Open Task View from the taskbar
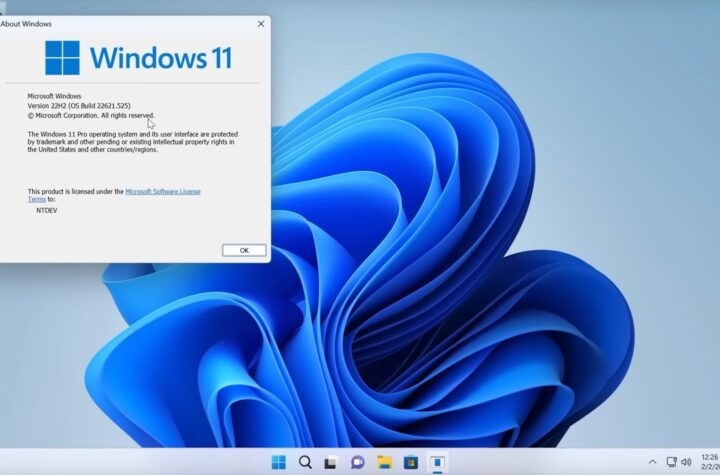This screenshot has height=475, width=720. tap(331, 462)
